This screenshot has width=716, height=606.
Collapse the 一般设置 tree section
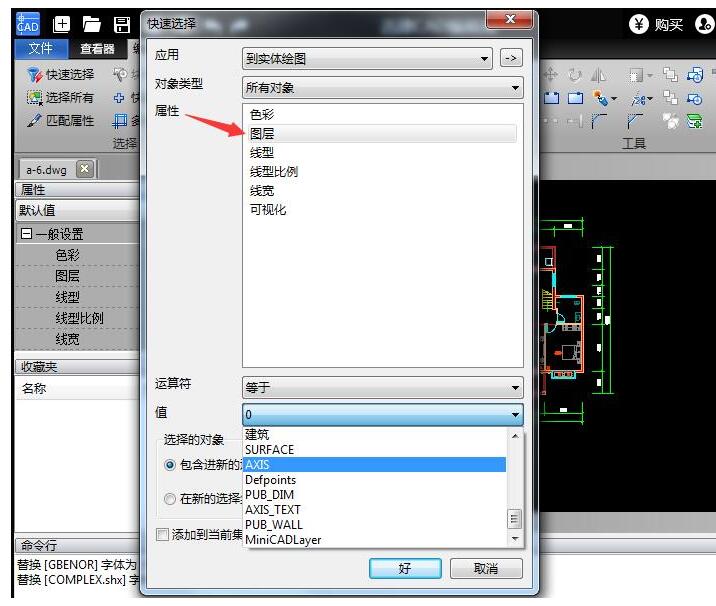point(26,234)
